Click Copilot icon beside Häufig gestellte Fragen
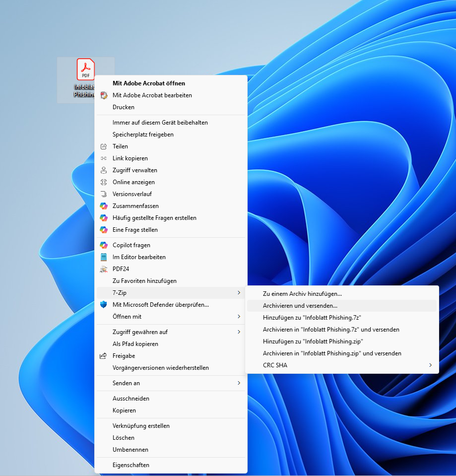456x476 pixels. (x=104, y=218)
